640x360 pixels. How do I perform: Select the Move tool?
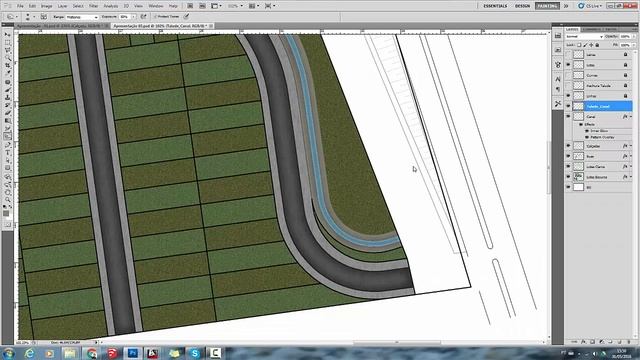pos(7,35)
